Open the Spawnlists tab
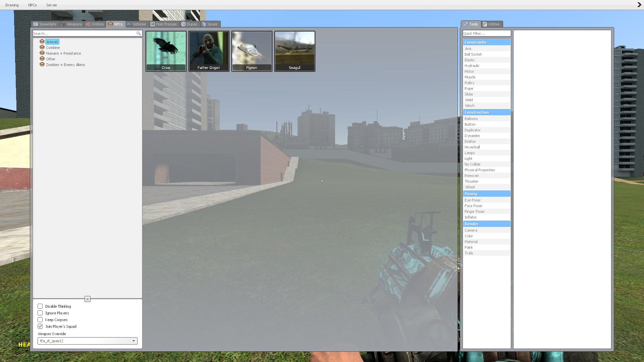The image size is (644, 362). [45, 24]
